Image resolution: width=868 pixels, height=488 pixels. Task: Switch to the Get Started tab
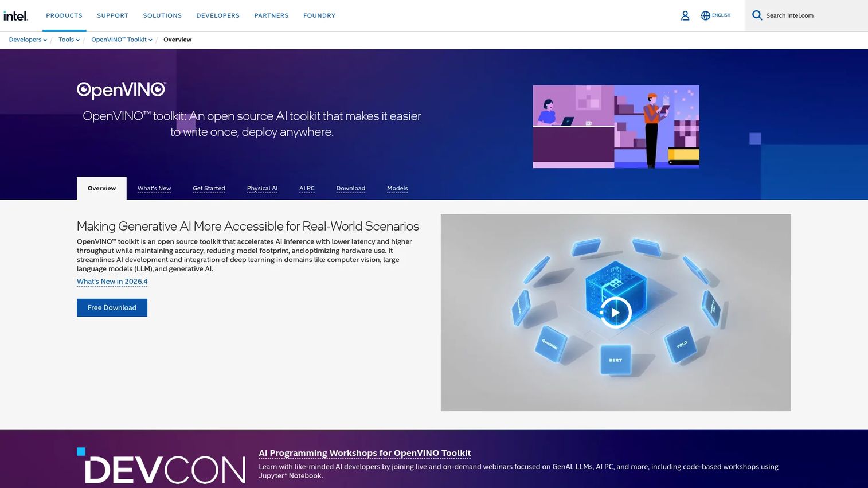click(x=209, y=188)
